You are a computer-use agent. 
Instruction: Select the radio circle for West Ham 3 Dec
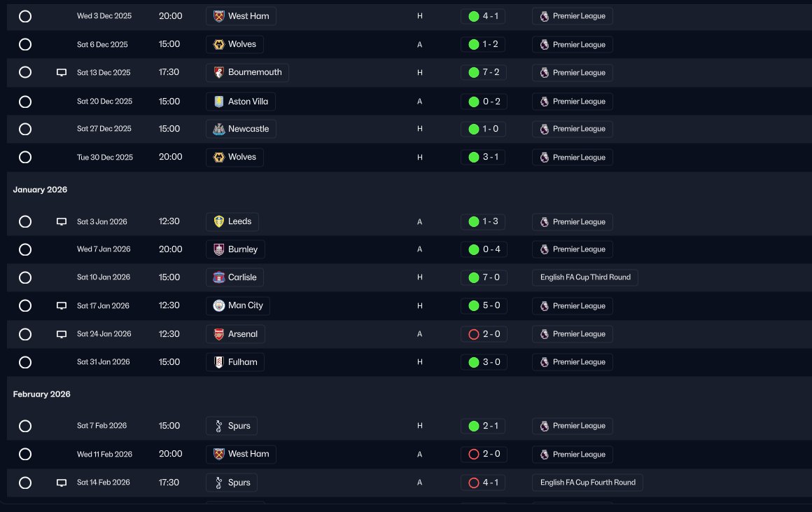click(x=25, y=16)
